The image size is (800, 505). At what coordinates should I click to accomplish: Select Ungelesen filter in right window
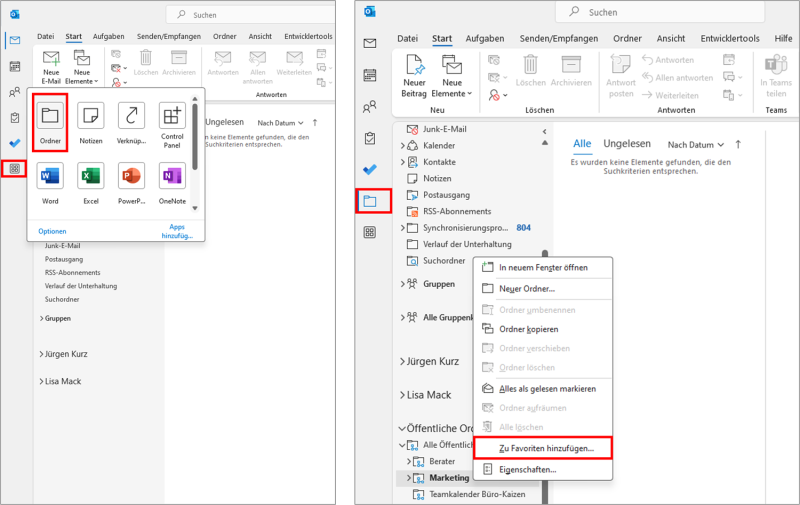(x=627, y=144)
